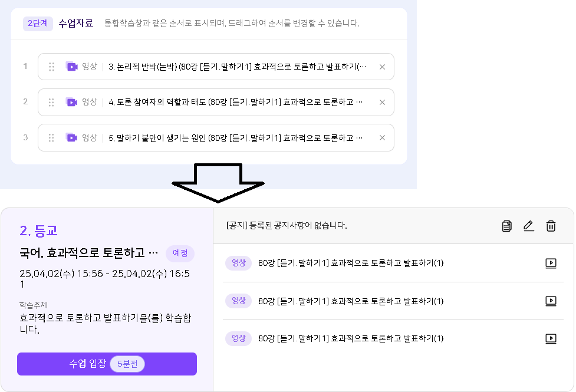This screenshot has width=576, height=392.
Task: Click the class title '국어. 효과적으로 토론하고'
Action: (x=89, y=253)
